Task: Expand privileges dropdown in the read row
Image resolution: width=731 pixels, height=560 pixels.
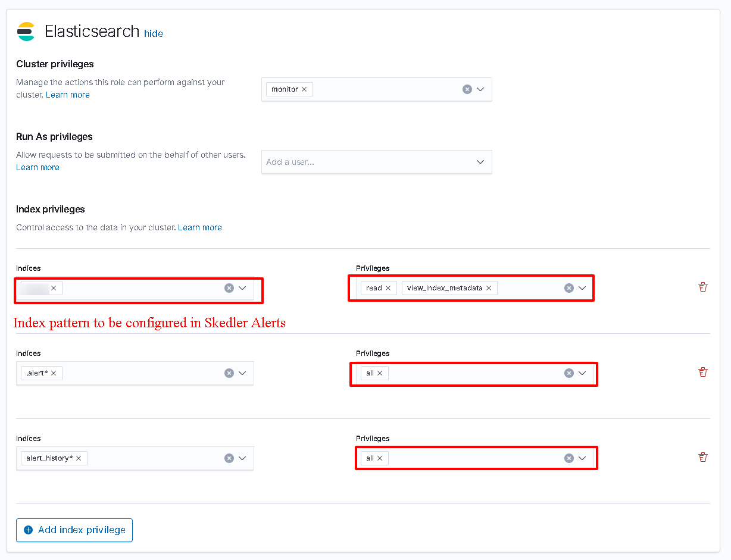Action: pos(582,288)
